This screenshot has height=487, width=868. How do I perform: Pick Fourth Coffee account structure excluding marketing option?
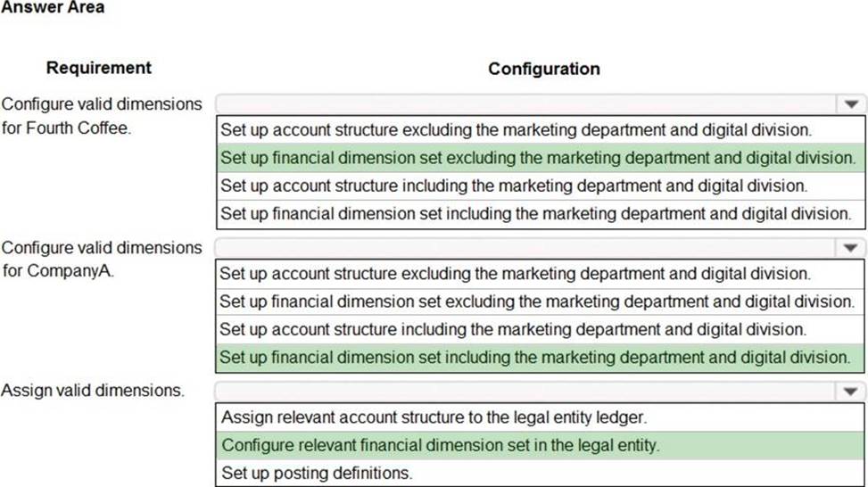tap(516, 130)
